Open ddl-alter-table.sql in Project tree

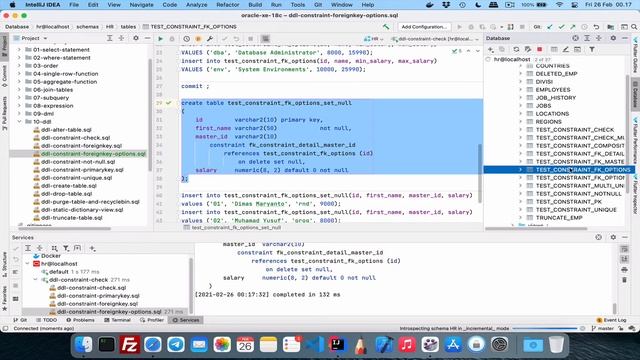[x=66, y=130]
